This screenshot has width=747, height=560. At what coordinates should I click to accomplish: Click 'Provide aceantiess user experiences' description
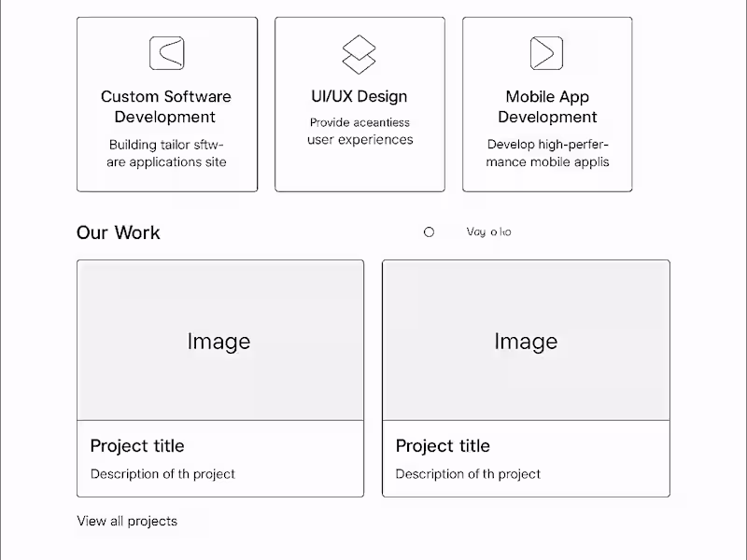(x=360, y=131)
